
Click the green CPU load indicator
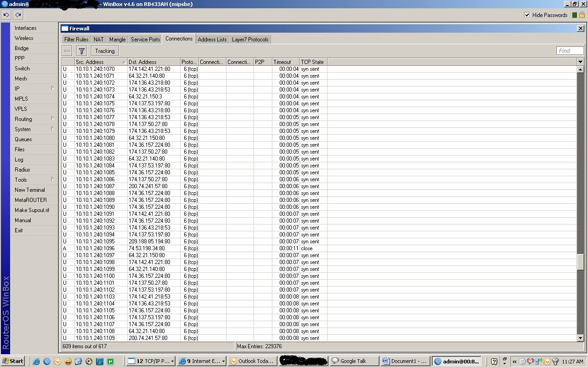click(574, 15)
